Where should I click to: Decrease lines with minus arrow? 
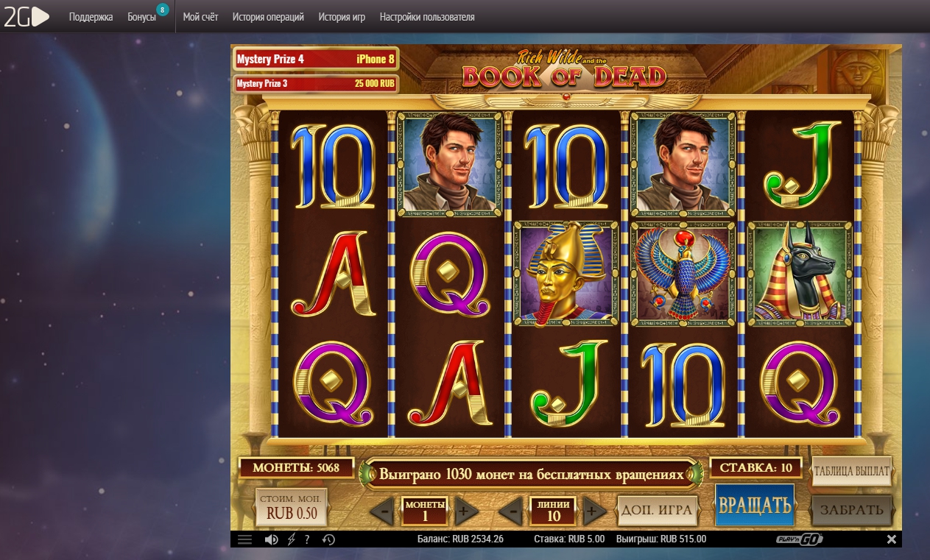(510, 511)
